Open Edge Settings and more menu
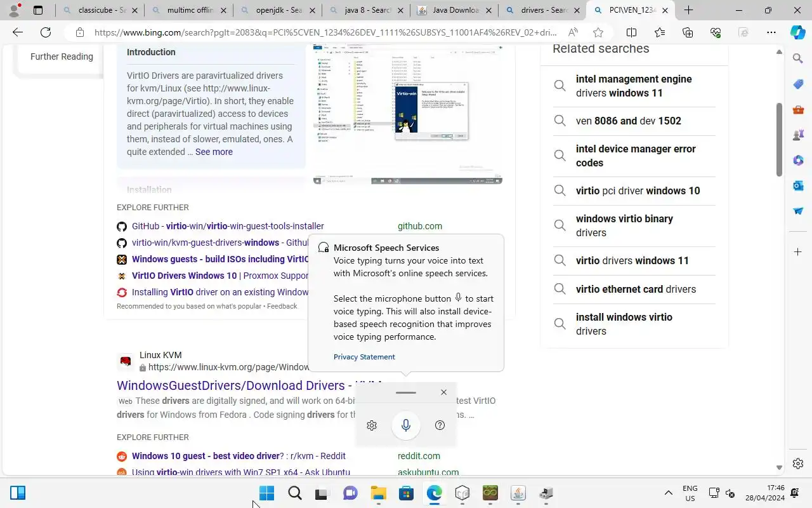 click(771, 32)
